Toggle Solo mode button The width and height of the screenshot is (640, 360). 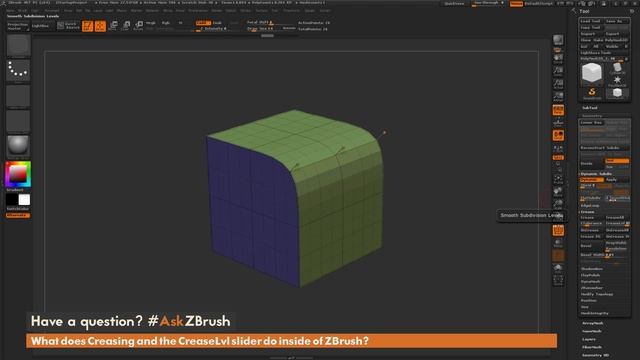pyautogui.click(x=558, y=267)
